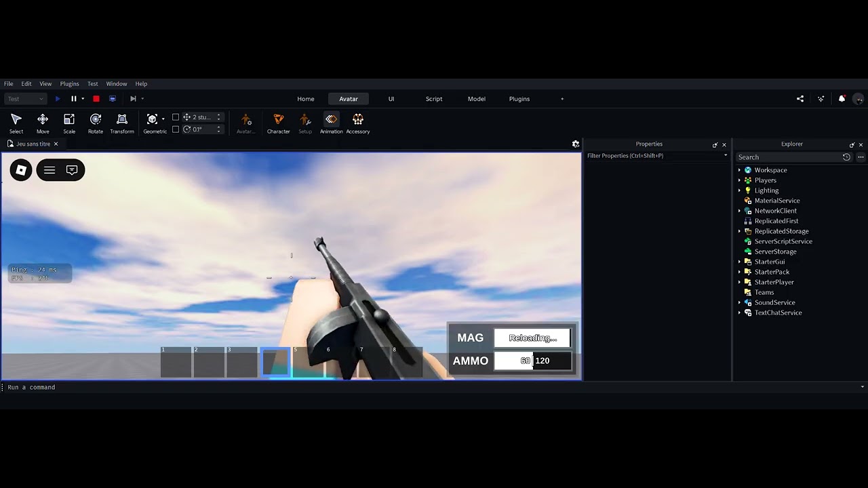Open the Character tool

coord(278,119)
